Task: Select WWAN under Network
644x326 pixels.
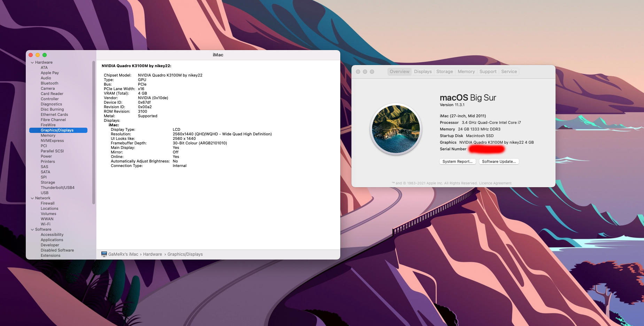Action: (x=47, y=219)
